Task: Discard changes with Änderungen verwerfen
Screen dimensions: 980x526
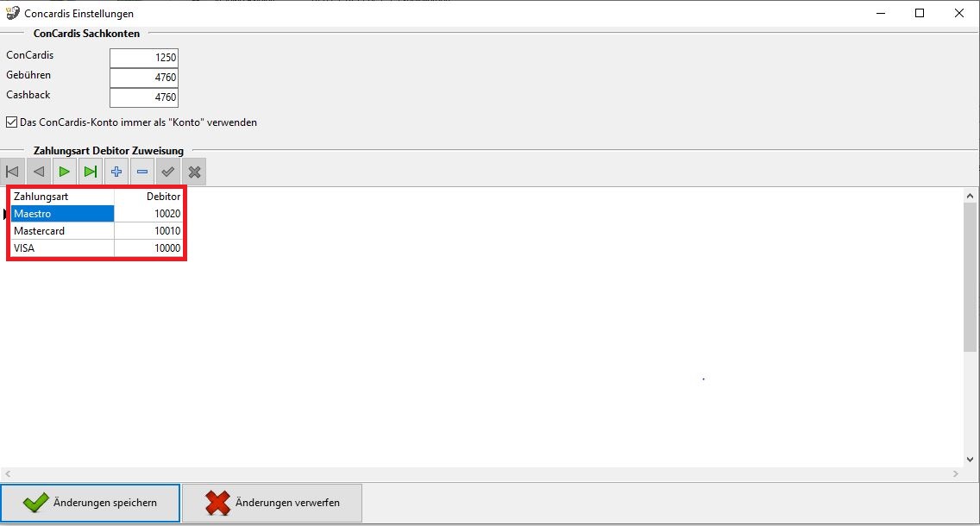Action: 273,503
